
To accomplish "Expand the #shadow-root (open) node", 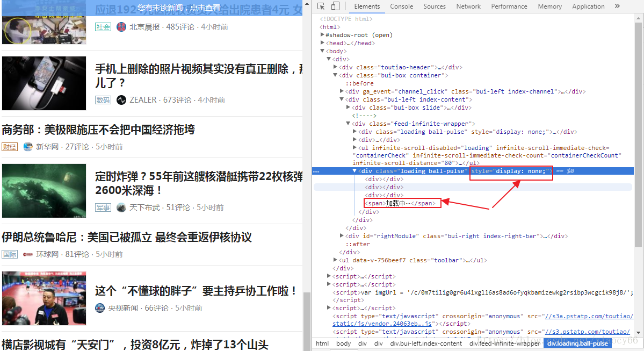I will tap(322, 35).
